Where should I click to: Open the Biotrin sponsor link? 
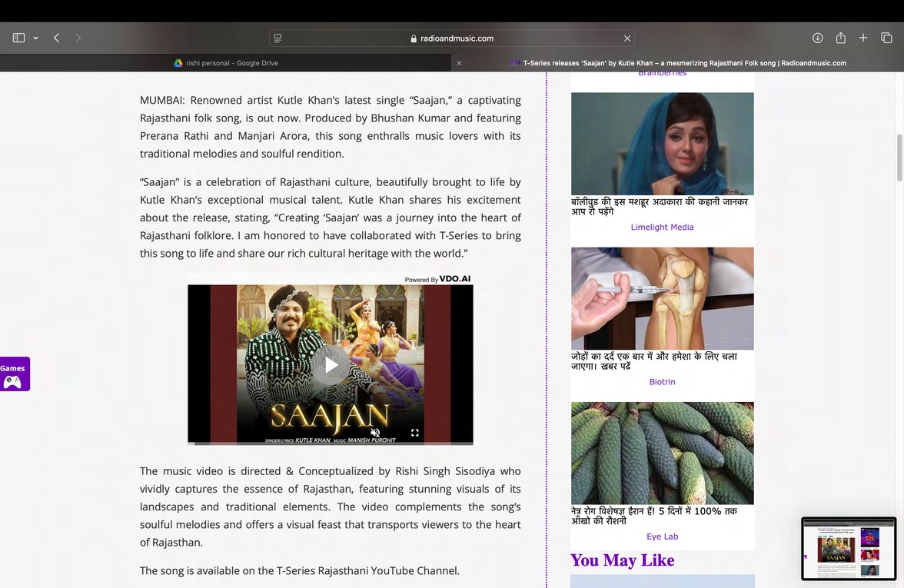coord(662,381)
